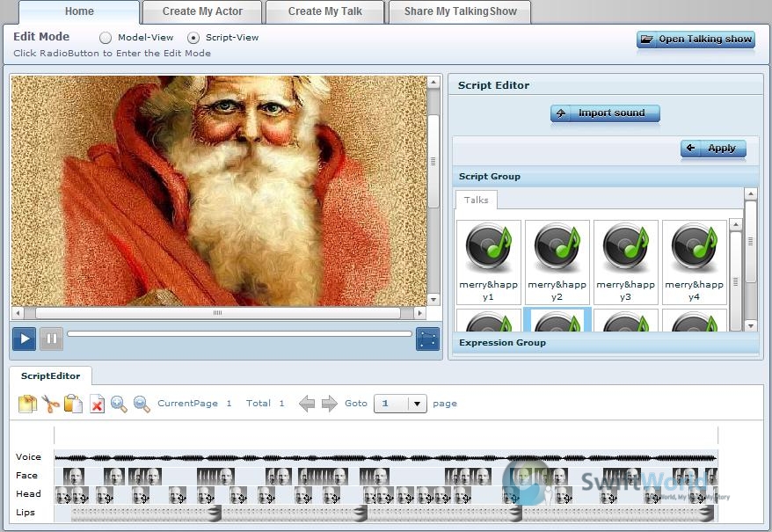
Task: Select the merry&happy2 sound clip
Action: (557, 262)
